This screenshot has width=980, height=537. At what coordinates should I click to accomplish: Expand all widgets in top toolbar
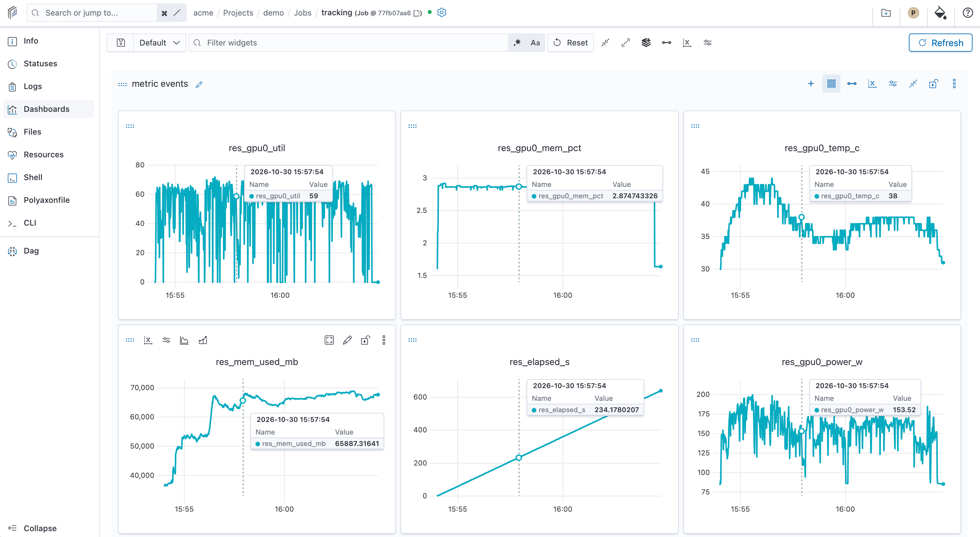point(626,43)
